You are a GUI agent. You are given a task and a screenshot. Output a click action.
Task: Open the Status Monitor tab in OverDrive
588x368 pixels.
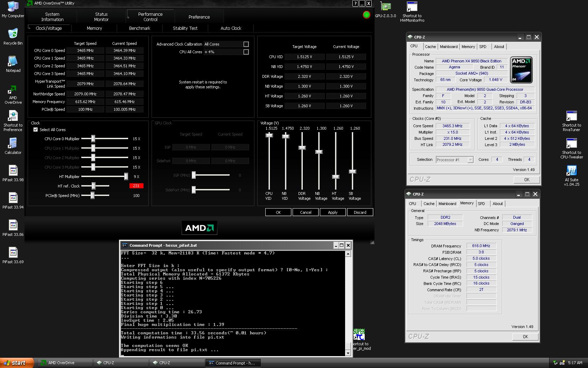point(101,17)
